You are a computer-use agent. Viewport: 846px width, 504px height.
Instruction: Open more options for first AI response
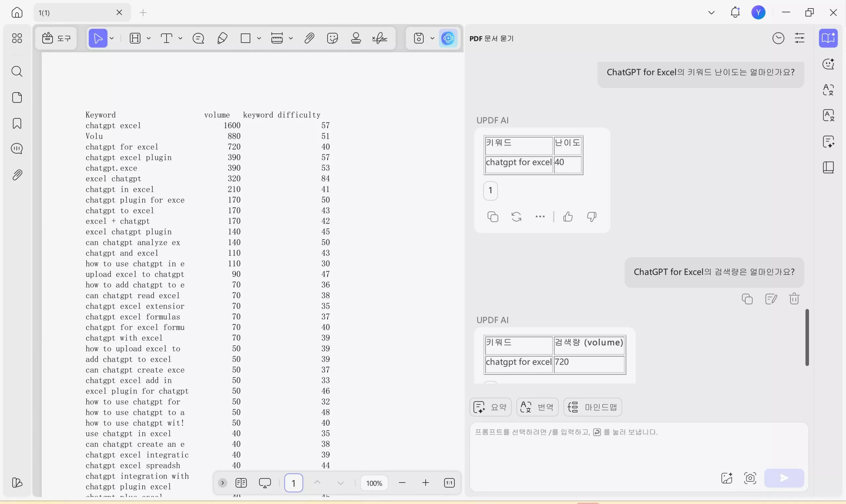tap(540, 216)
